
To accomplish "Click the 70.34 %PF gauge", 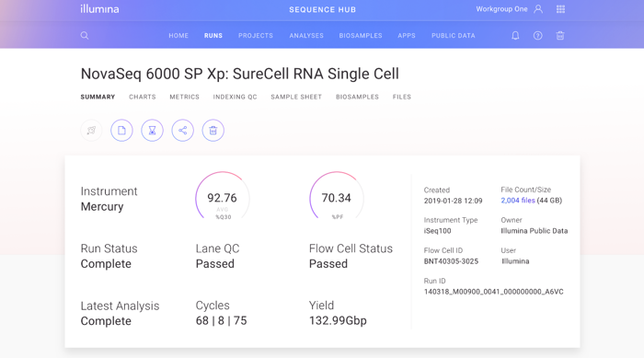I will point(337,196).
